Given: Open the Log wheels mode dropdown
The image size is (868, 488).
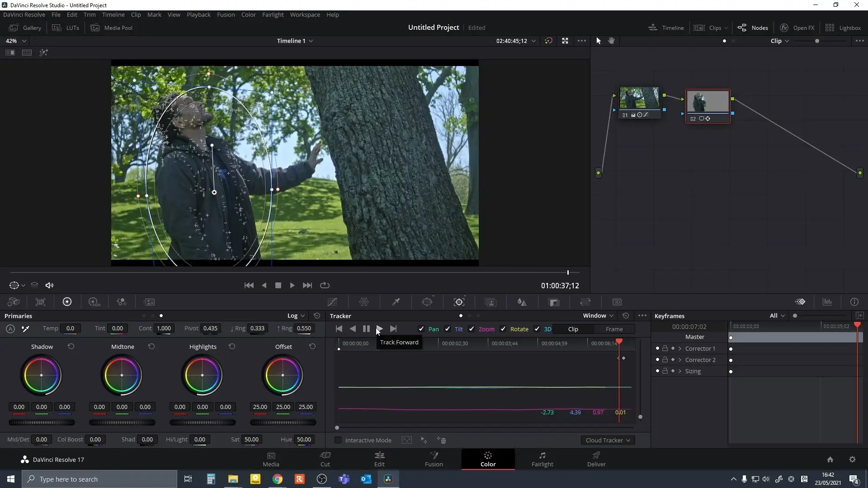Looking at the screenshot, I should (296, 316).
